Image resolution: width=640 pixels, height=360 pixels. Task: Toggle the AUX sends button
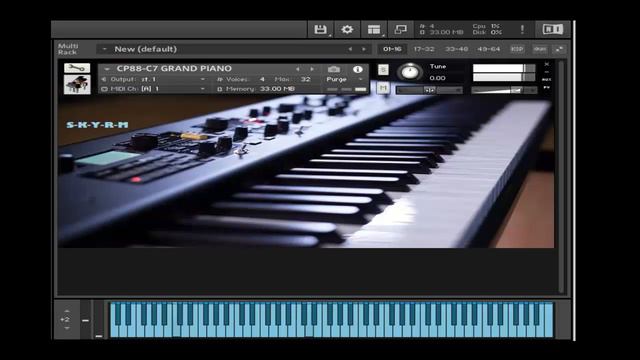547,80
